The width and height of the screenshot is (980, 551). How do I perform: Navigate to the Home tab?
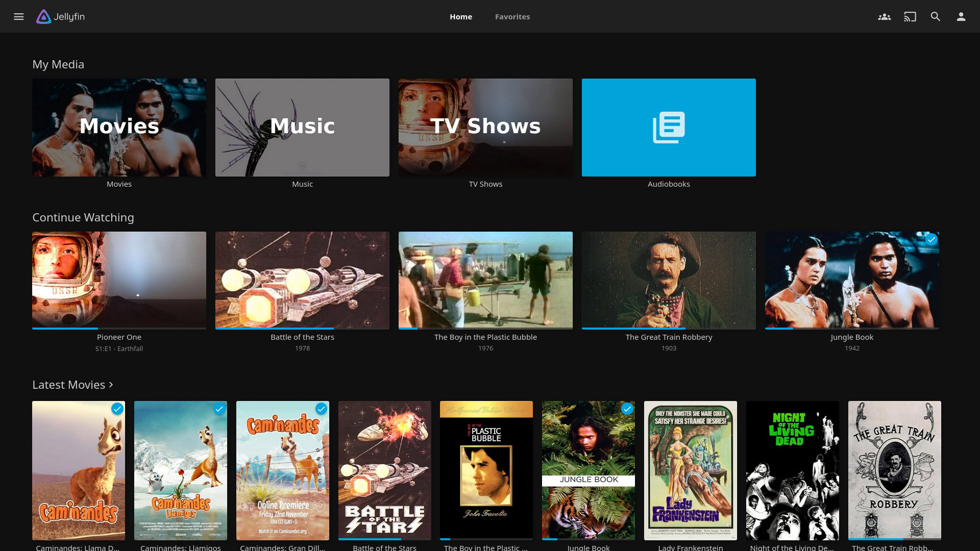pos(460,16)
